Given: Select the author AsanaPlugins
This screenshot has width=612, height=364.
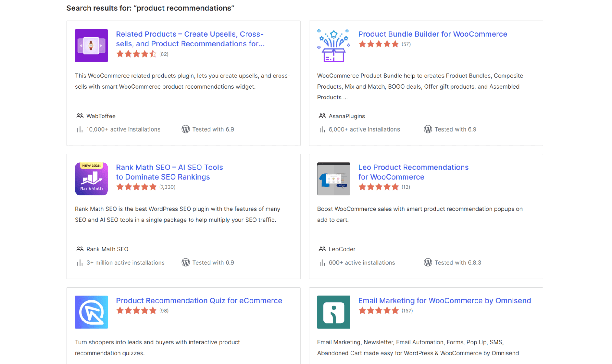Looking at the screenshot, I should click(347, 116).
